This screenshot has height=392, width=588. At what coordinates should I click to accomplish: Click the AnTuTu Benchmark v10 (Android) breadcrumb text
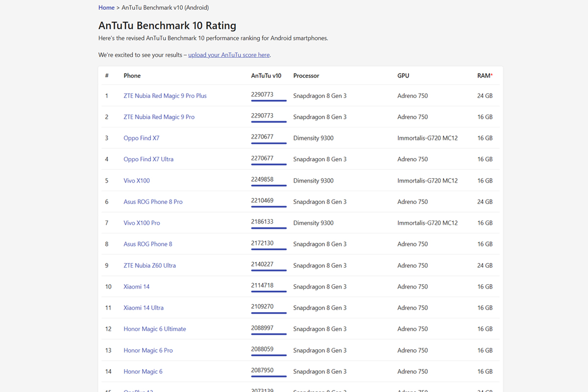165,8
